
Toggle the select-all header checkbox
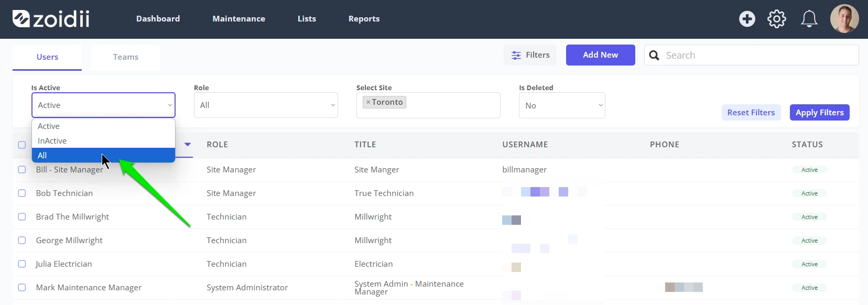[22, 145]
